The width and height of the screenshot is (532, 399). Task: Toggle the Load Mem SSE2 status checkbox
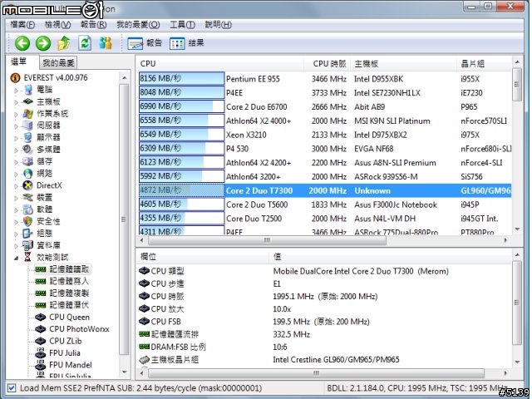pos(12,388)
